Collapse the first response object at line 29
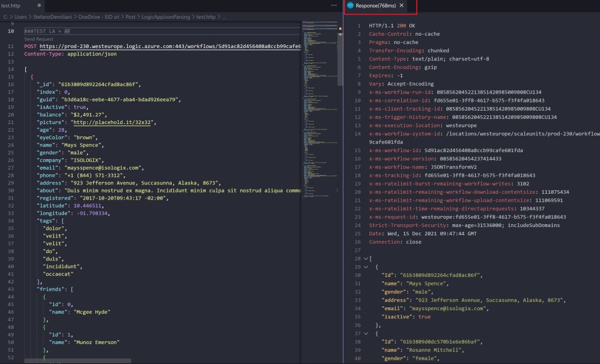 pos(366,266)
